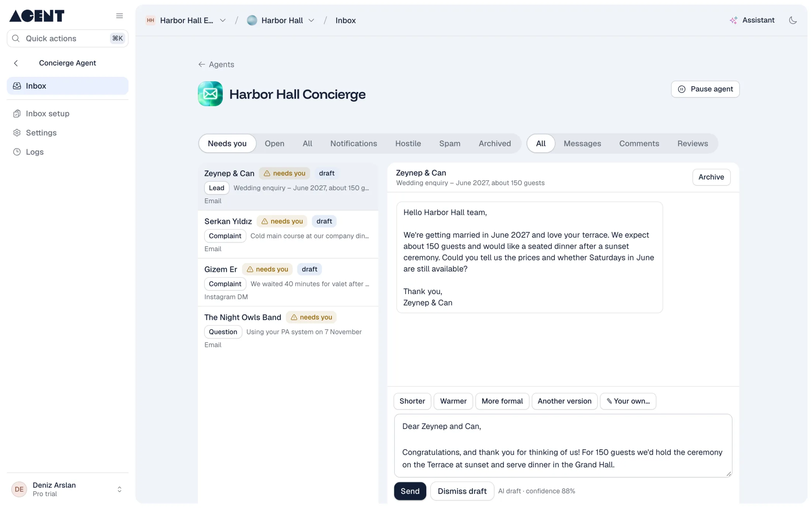
Task: Click the More formal button
Action: pyautogui.click(x=502, y=401)
